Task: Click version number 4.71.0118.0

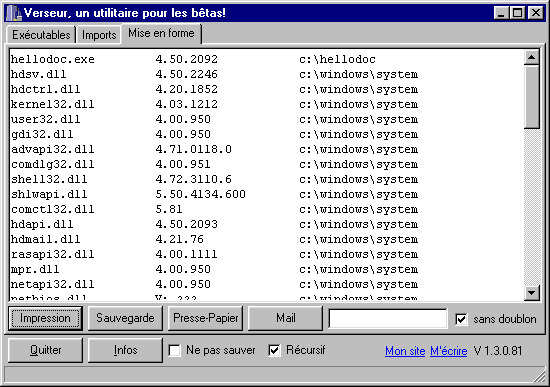Action: click(x=194, y=149)
